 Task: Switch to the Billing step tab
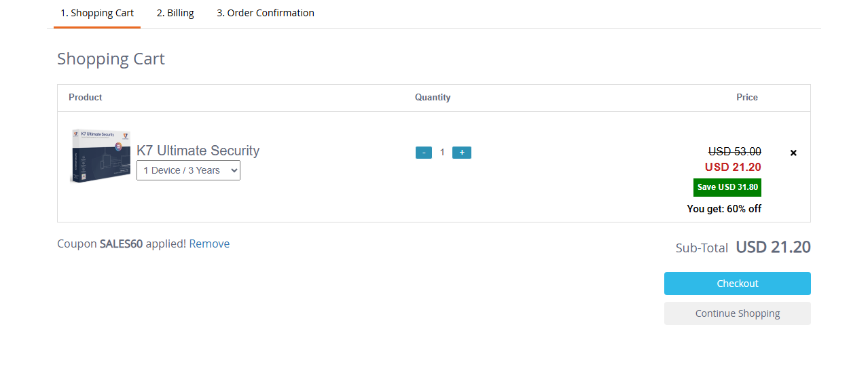[175, 13]
